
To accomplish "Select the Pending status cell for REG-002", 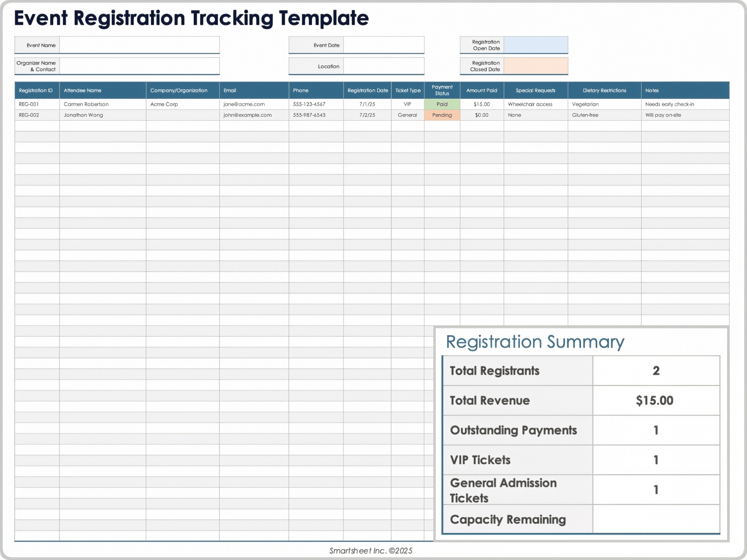I will coord(442,115).
